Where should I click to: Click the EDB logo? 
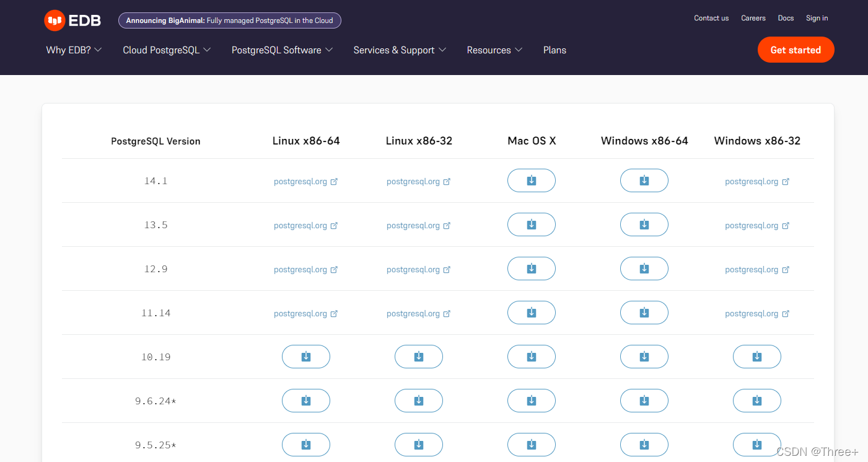(72, 20)
